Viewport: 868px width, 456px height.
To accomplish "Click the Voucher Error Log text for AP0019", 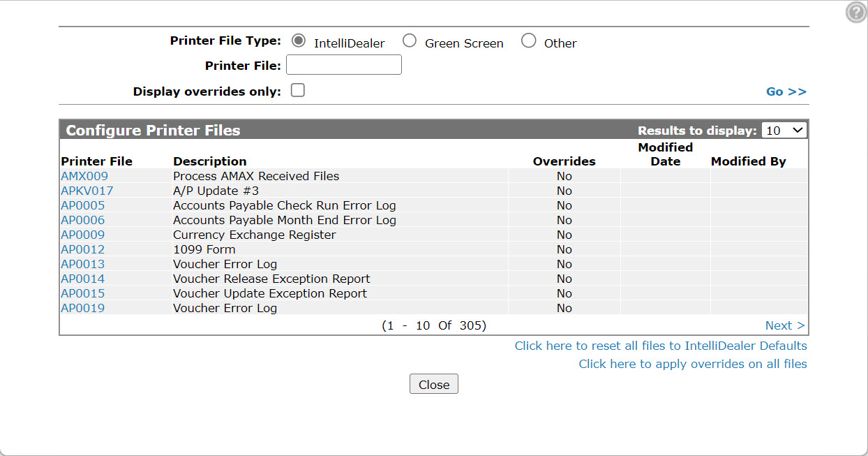I will tap(225, 308).
